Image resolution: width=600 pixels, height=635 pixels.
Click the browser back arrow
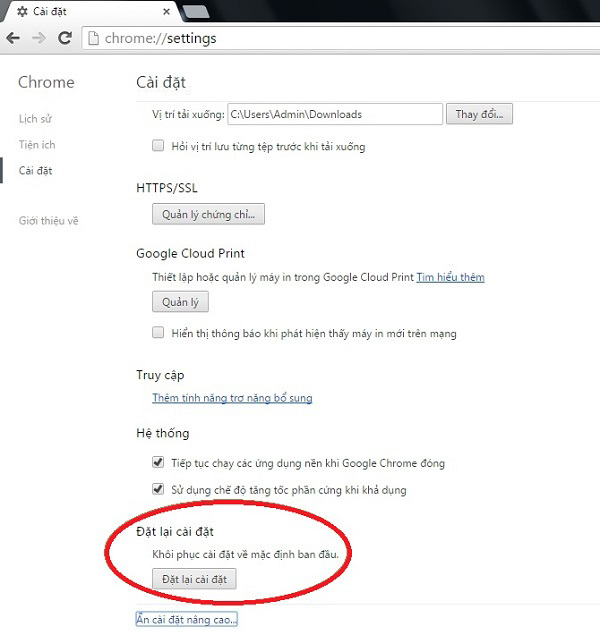(x=13, y=38)
